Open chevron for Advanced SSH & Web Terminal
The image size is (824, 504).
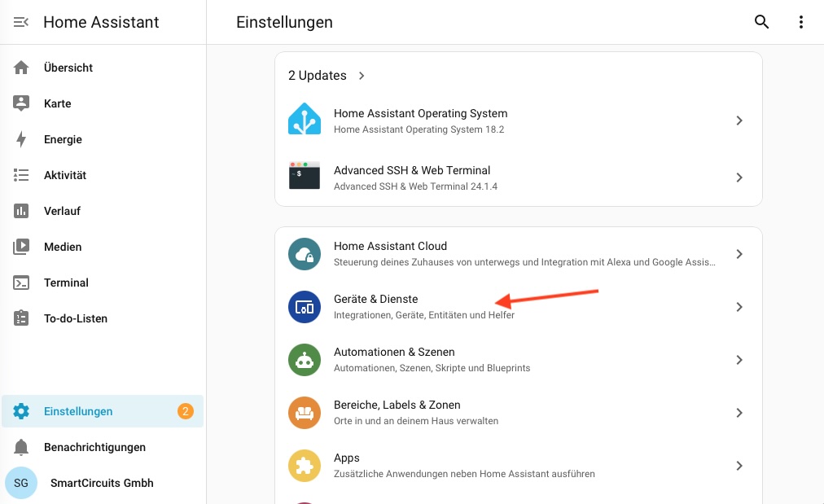click(x=739, y=177)
